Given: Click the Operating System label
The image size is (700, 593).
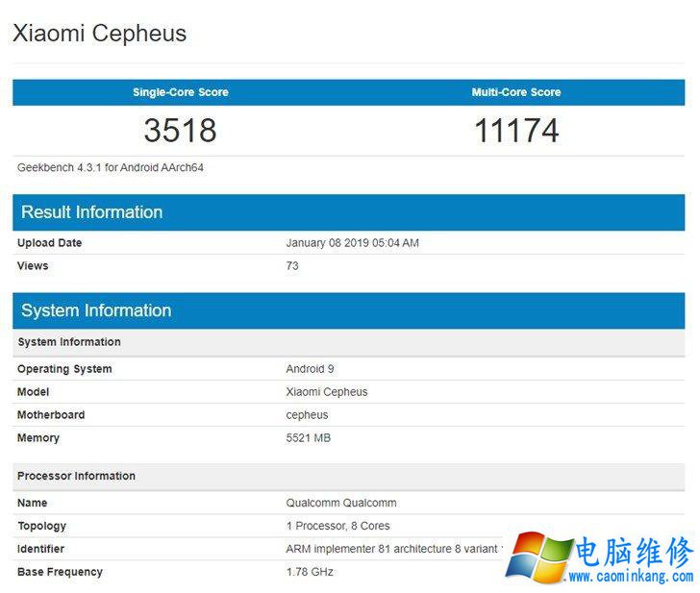Looking at the screenshot, I should pyautogui.click(x=64, y=369).
